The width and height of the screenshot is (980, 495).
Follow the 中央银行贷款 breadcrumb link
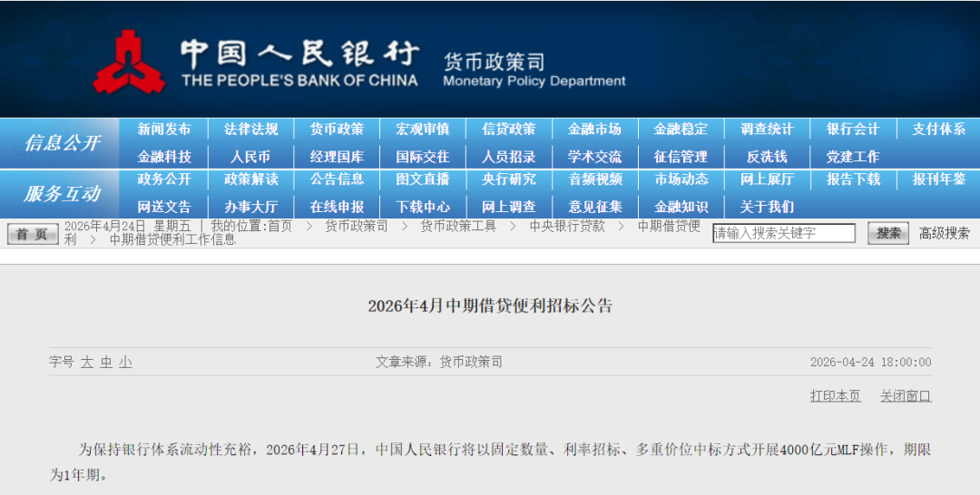tap(567, 226)
